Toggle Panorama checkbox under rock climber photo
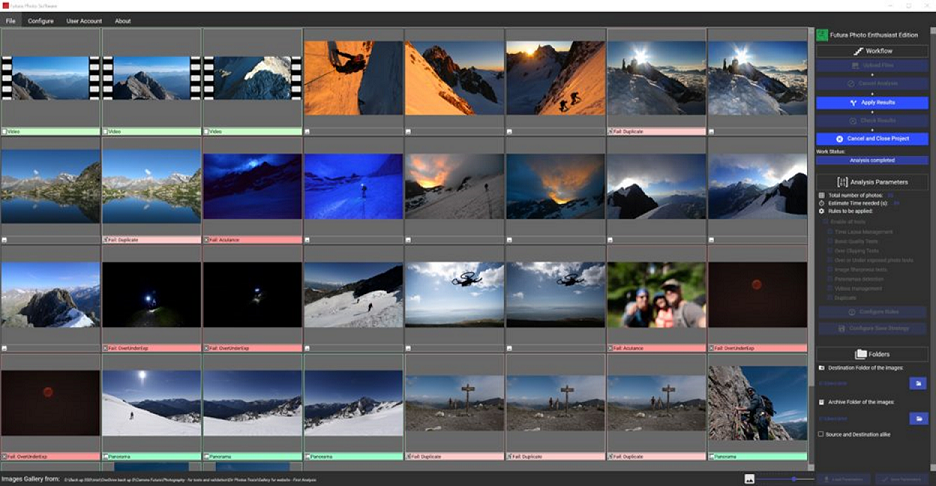 [x=712, y=457]
